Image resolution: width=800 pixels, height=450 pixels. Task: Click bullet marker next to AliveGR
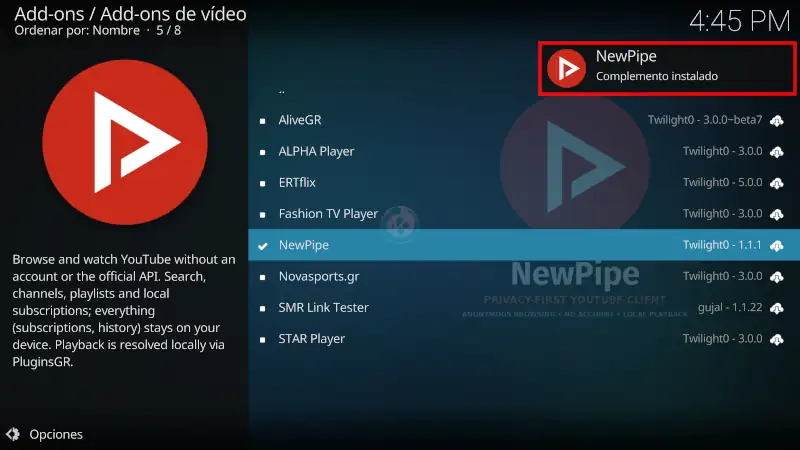pyautogui.click(x=262, y=121)
